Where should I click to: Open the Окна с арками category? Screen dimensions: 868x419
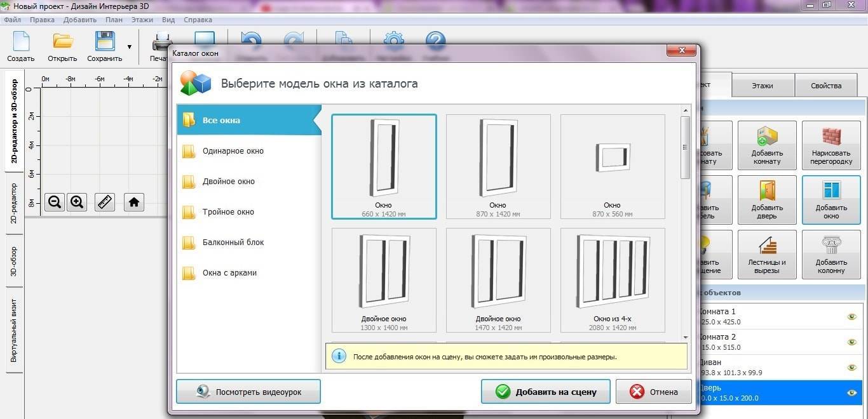click(229, 273)
